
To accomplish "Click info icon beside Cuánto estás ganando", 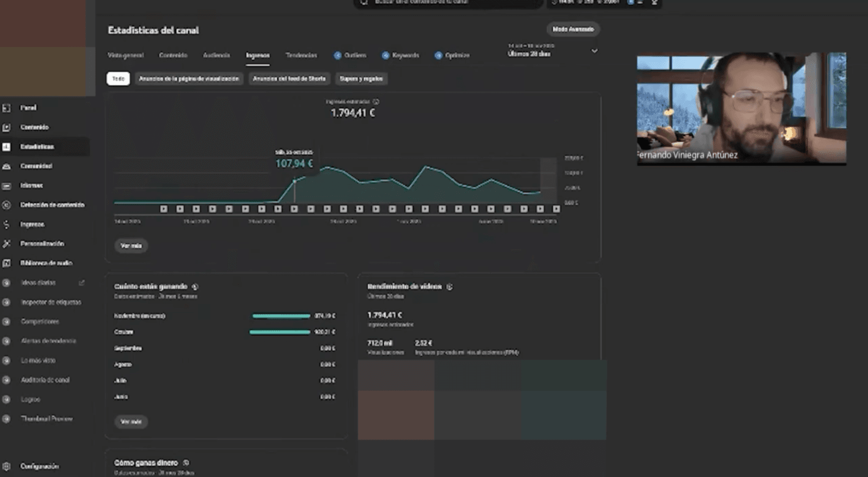I will point(195,287).
